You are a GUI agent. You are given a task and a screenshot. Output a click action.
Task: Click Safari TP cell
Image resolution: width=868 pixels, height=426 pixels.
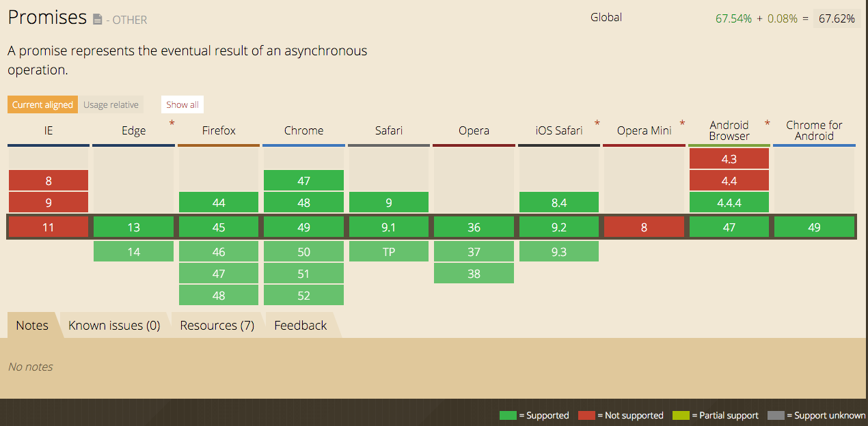(389, 252)
